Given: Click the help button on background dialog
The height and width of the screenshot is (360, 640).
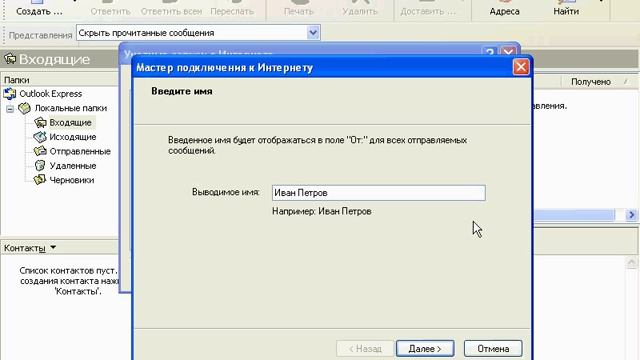Looking at the screenshot, I should pyautogui.click(x=490, y=52).
